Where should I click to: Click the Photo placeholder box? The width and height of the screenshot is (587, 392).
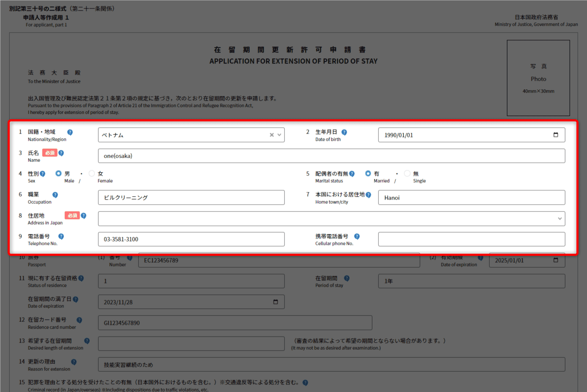point(538,78)
